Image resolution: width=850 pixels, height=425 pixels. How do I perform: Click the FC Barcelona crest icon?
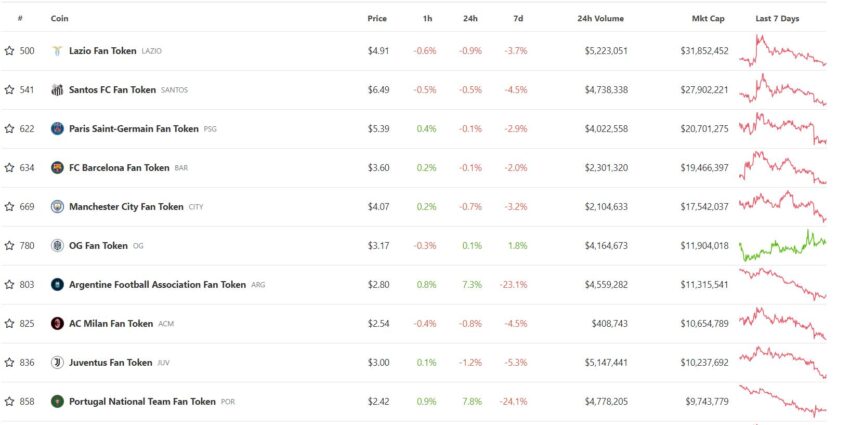[57, 168]
